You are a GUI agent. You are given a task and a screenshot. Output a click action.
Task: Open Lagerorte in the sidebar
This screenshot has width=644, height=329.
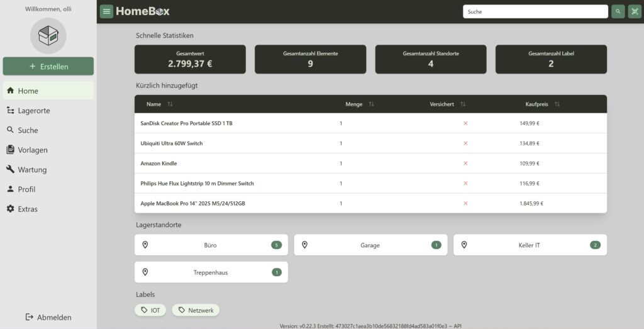click(34, 111)
